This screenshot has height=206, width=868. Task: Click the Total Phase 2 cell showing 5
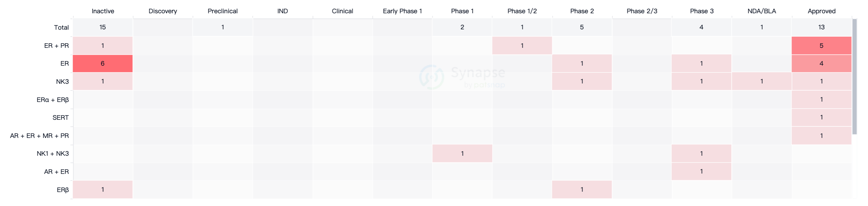[x=581, y=27]
